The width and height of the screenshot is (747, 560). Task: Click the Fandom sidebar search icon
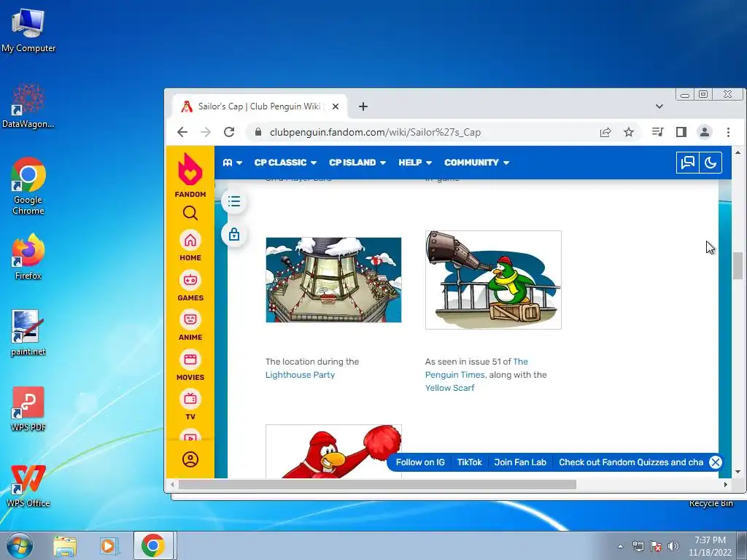[x=190, y=213]
